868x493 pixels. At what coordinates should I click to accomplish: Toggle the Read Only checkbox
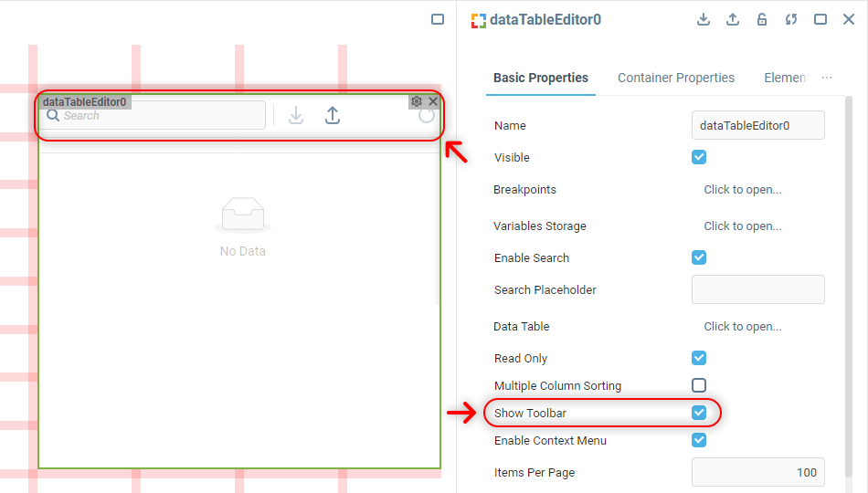[699, 358]
